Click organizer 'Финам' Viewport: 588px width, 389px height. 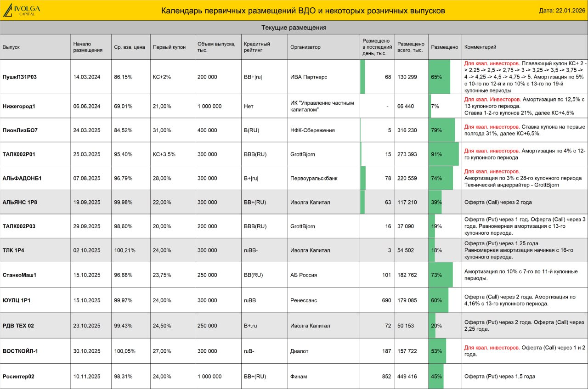pos(299,377)
